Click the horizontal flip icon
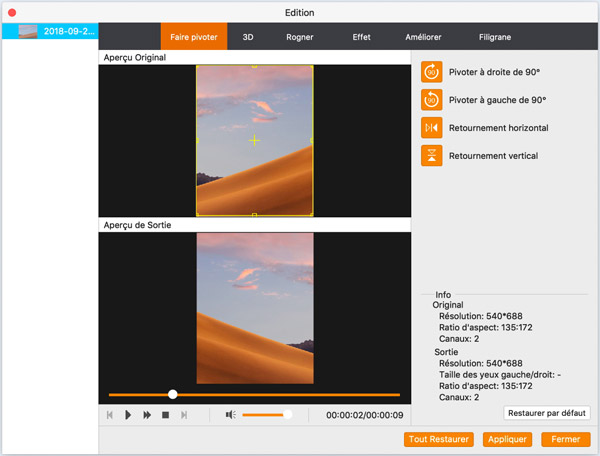The height and width of the screenshot is (456, 600). click(432, 128)
